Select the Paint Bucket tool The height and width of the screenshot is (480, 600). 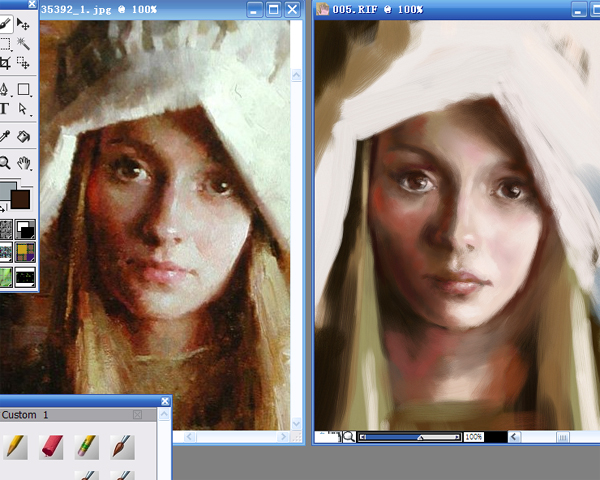pyautogui.click(x=23, y=136)
